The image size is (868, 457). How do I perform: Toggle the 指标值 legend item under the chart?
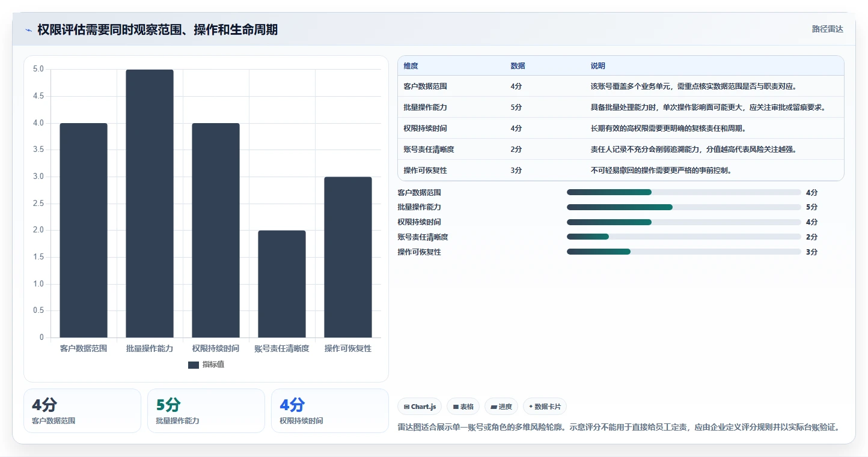[x=206, y=365]
